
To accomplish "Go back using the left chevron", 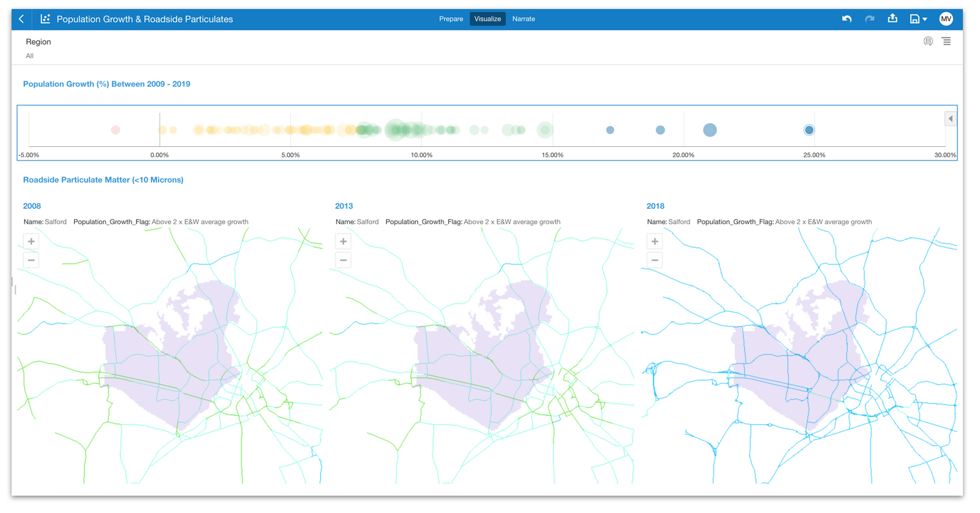I will [21, 19].
